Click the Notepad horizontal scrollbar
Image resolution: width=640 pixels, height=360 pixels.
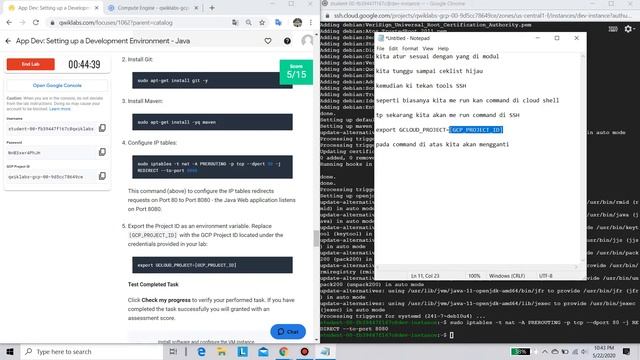[x=478, y=267]
